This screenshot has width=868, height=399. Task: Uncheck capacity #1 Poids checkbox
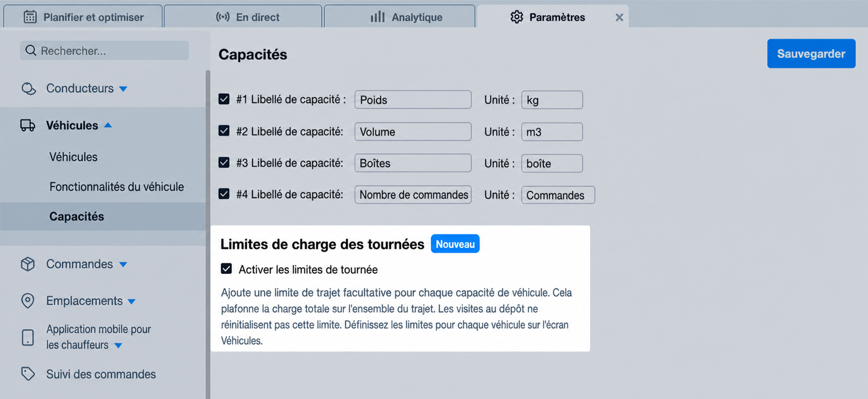click(224, 99)
